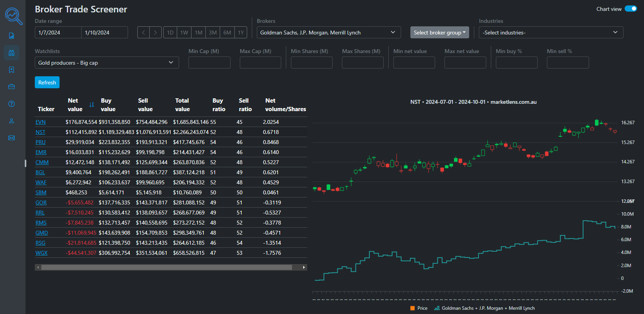Screen dimensions: 644x314
Task: Open the RRL ticker link
Action: click(40, 213)
